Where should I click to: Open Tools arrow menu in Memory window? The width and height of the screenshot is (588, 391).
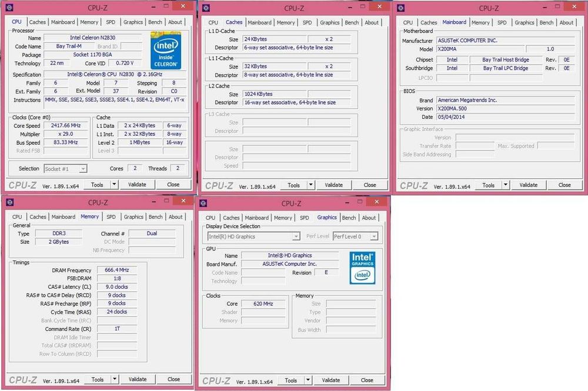coord(115,379)
